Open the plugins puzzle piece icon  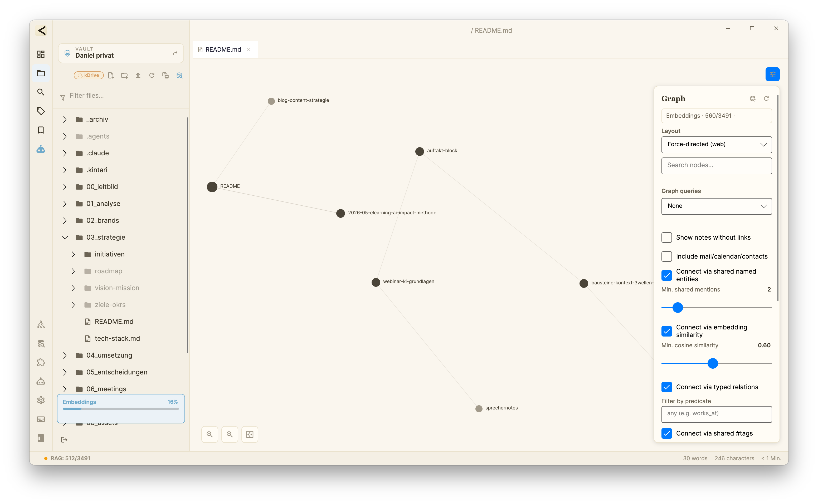(41, 362)
